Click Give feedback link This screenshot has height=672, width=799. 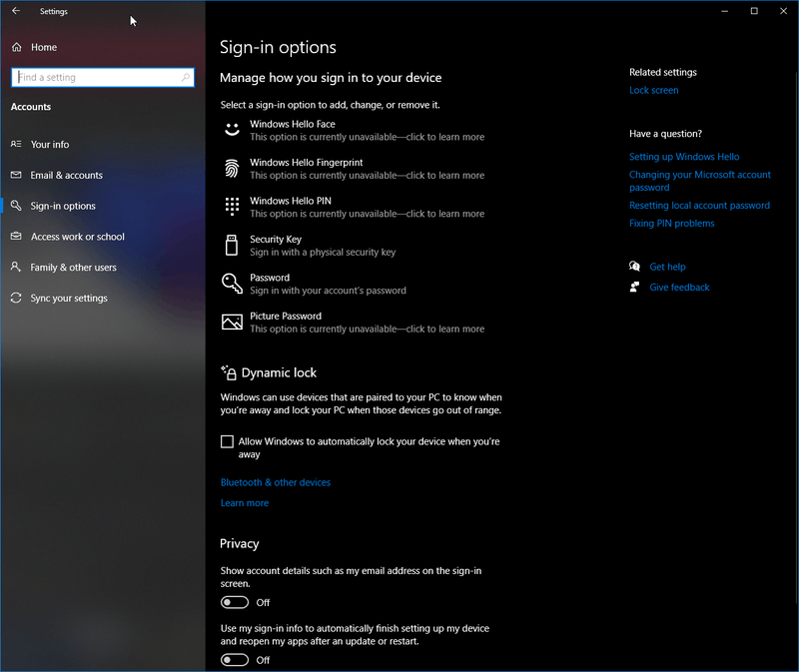[x=679, y=288]
